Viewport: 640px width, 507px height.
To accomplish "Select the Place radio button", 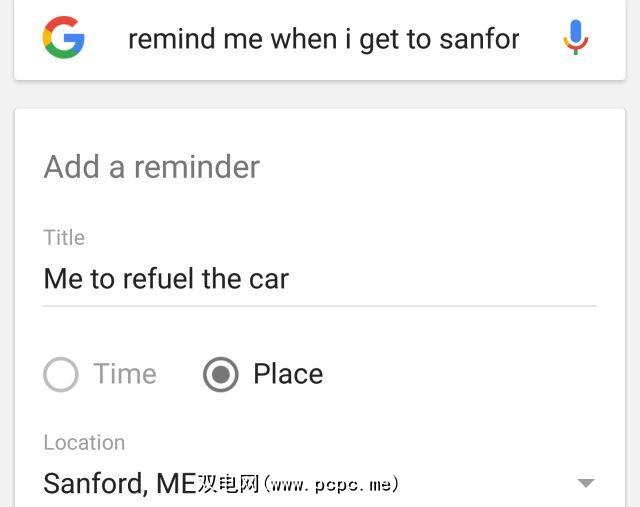I will tap(221, 375).
